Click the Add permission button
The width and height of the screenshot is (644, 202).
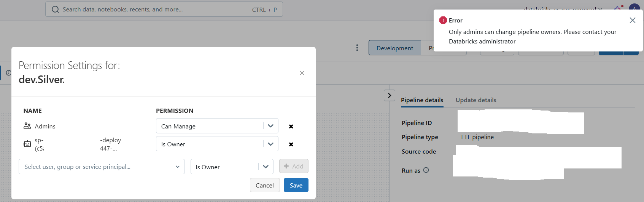coord(294,166)
